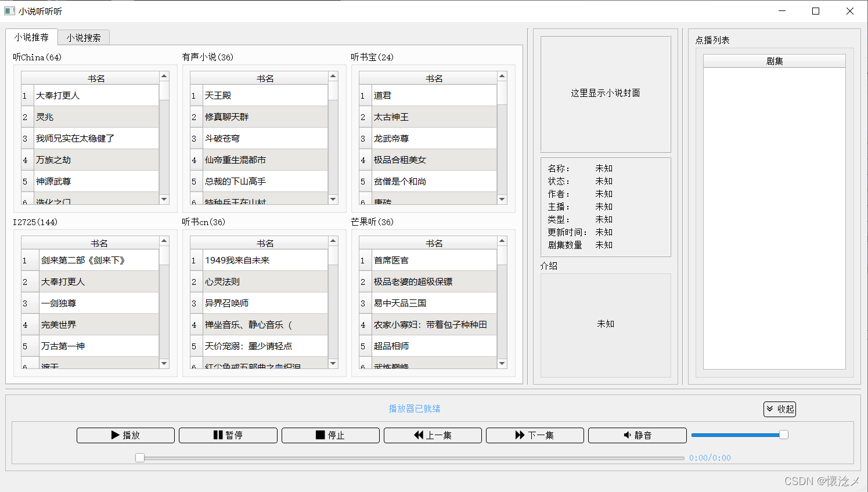Start playback with the 播放 button

coord(125,435)
